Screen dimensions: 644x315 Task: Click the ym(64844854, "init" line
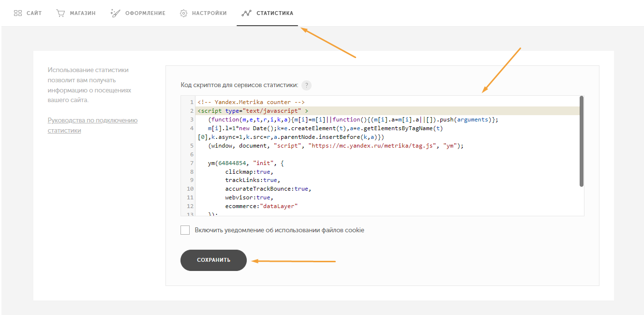(x=246, y=163)
